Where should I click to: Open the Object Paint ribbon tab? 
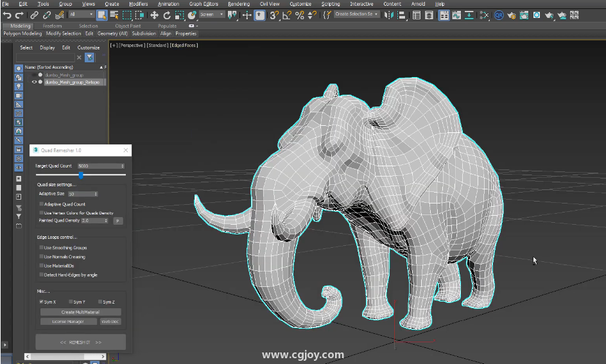tap(128, 26)
